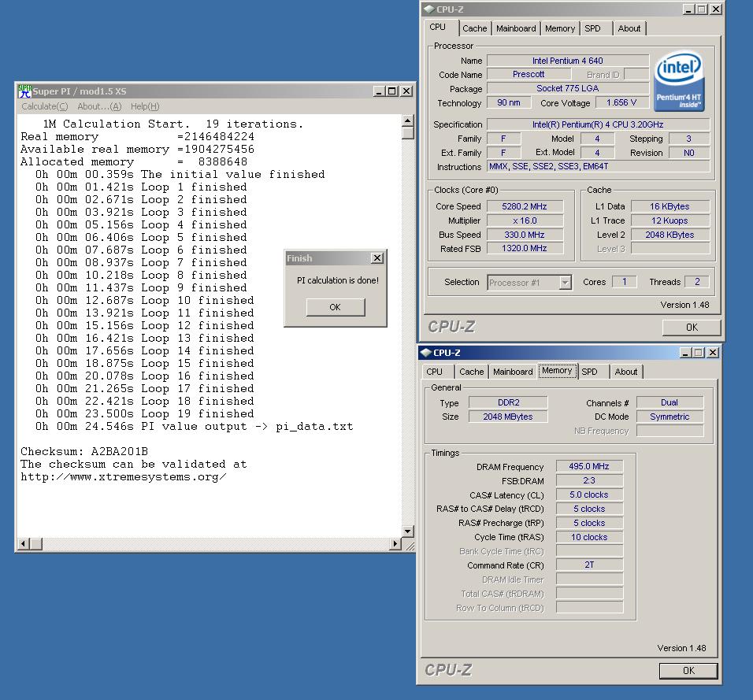
Task: Click the Super PI title bar icon
Action: tap(24, 91)
